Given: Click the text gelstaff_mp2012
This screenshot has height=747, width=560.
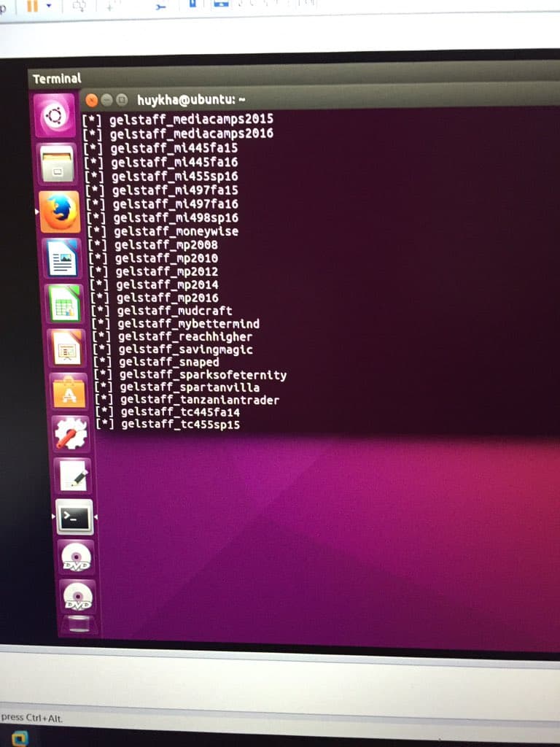Looking at the screenshot, I should point(167,271).
